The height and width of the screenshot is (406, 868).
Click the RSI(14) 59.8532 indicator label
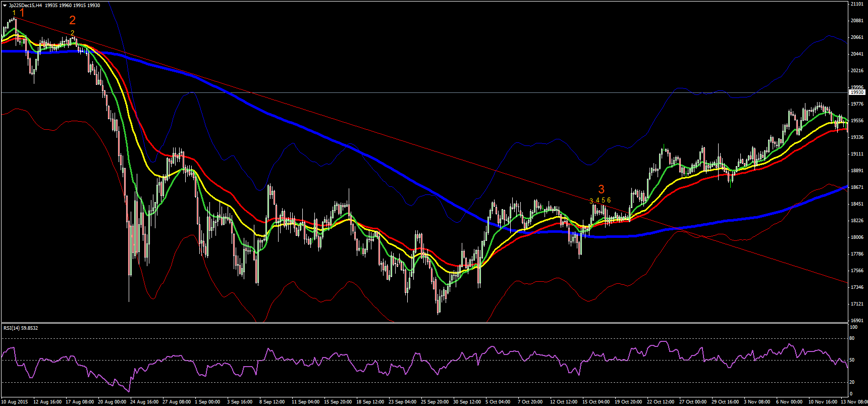pyautogui.click(x=21, y=328)
